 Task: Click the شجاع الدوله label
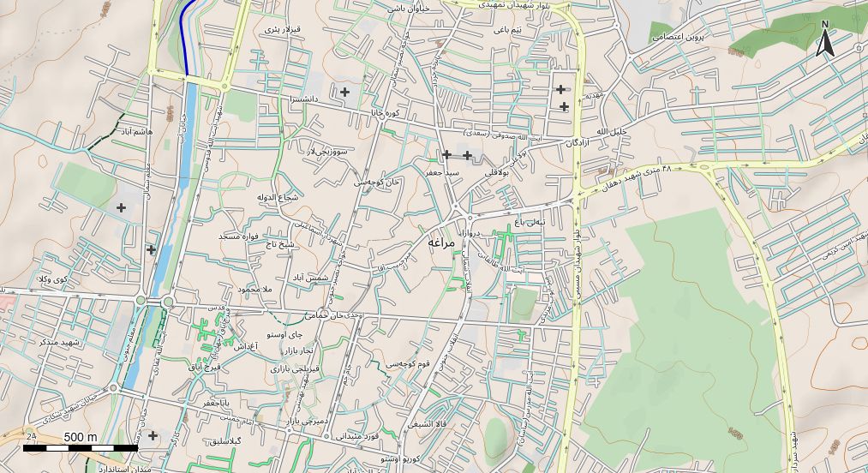[x=278, y=197]
